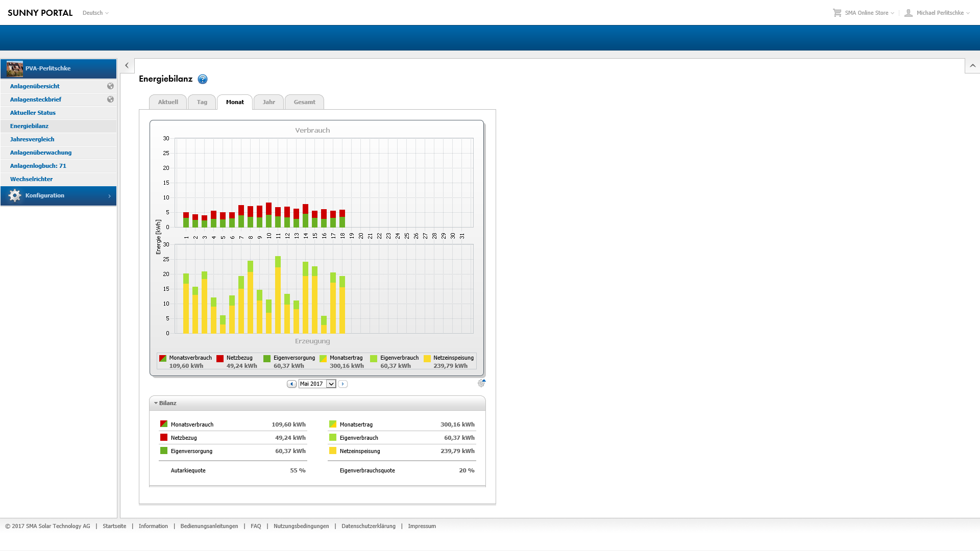Go to next month with right arrow
Viewport: 980px width, 551px height.
[343, 384]
